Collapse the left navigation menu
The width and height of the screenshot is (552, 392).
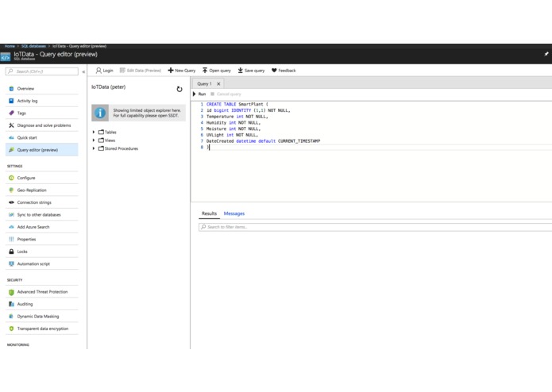[83, 71]
